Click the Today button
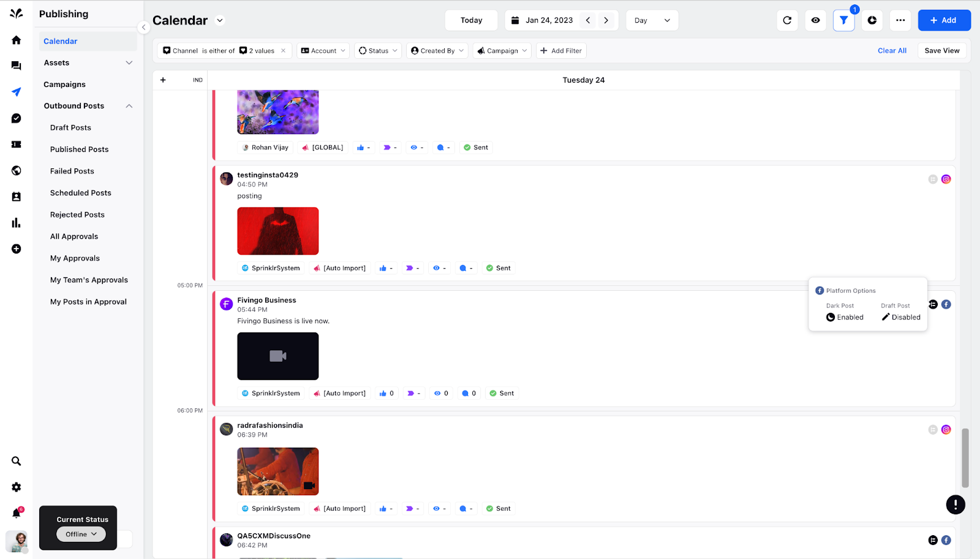 click(x=472, y=20)
